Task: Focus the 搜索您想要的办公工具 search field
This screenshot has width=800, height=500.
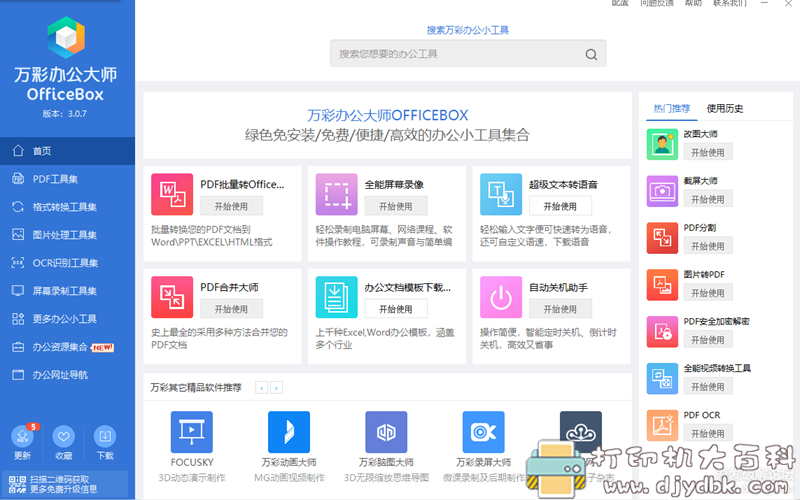Action: [468, 54]
